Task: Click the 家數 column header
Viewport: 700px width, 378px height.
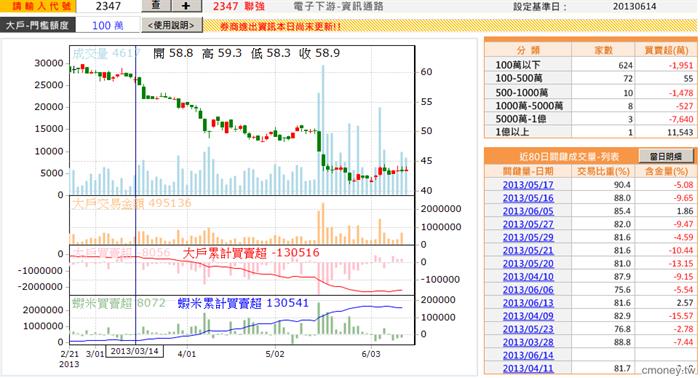Action: point(603,50)
